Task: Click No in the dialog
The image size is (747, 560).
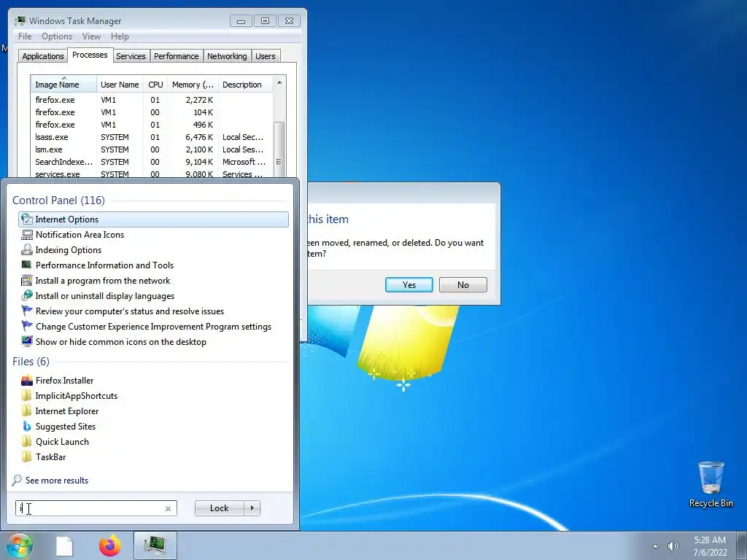Action: point(463,285)
